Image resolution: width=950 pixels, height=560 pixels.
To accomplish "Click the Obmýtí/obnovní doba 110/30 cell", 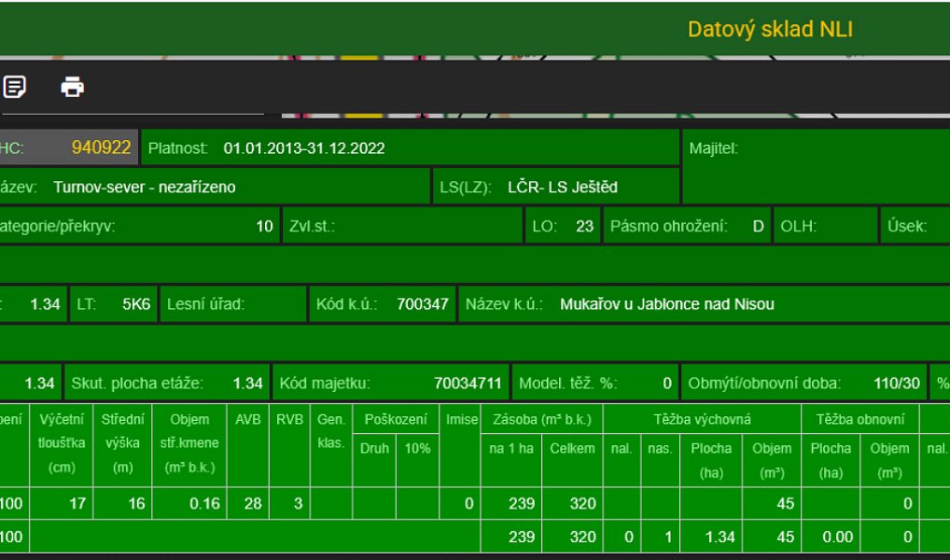I will [x=804, y=383].
